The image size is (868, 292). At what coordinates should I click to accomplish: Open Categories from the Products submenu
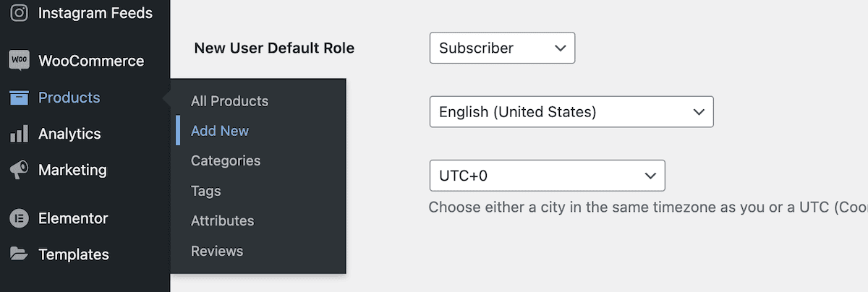[226, 160]
